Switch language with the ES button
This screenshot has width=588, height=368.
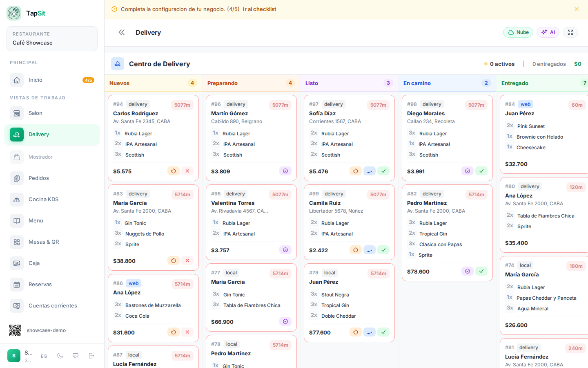pos(44,356)
